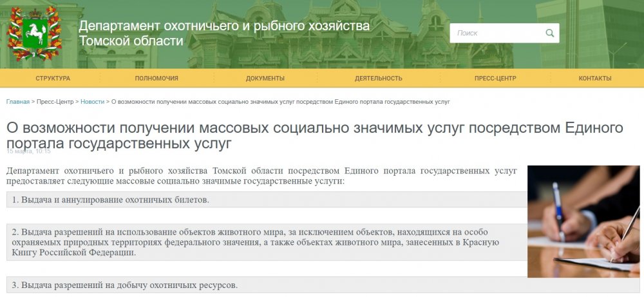644x297 pixels.
Task: Focus the Поиск search field
Action: (496, 33)
